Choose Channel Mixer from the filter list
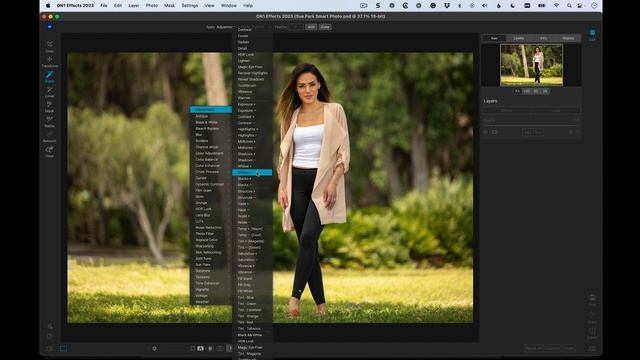The image size is (640, 360). click(x=211, y=147)
